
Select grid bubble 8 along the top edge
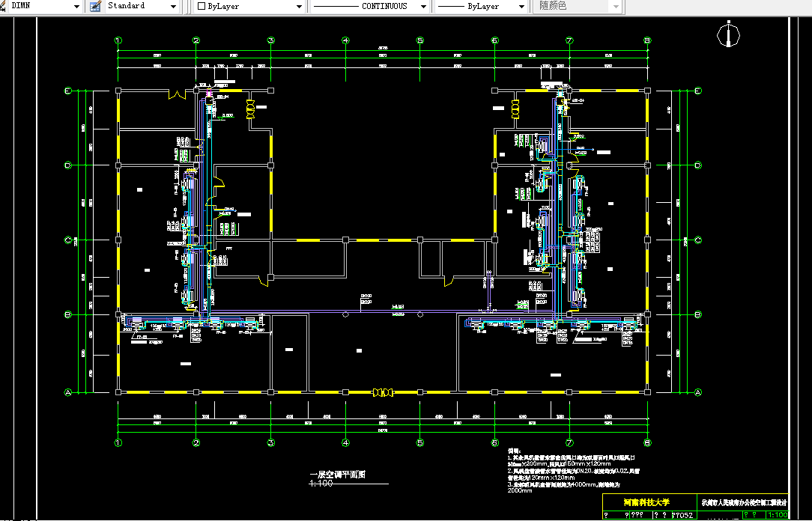tap(647, 40)
